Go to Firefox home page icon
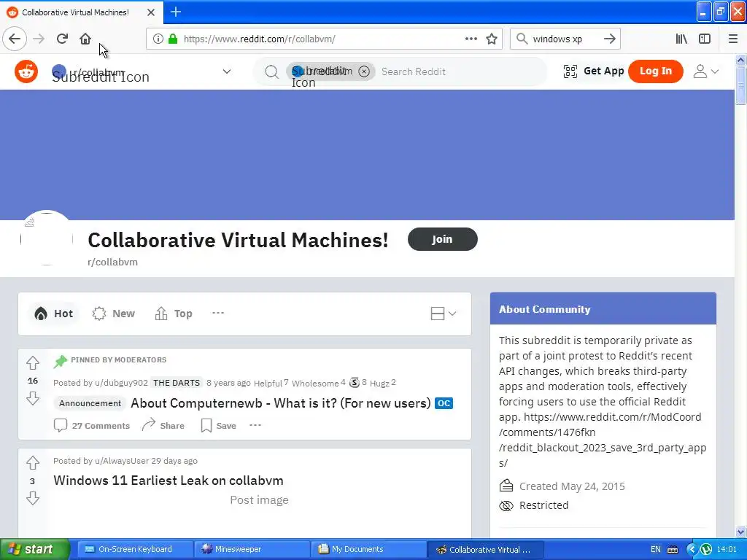 [x=85, y=39]
